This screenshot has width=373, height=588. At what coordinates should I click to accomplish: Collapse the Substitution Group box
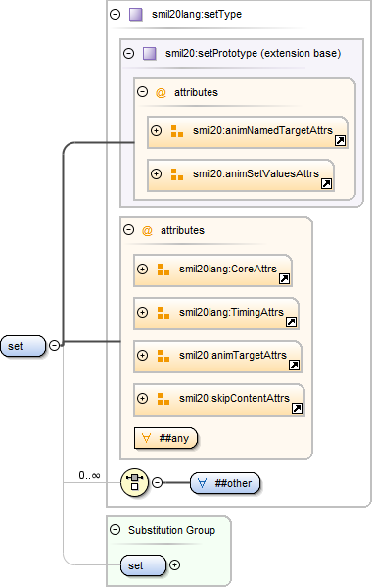point(115,530)
